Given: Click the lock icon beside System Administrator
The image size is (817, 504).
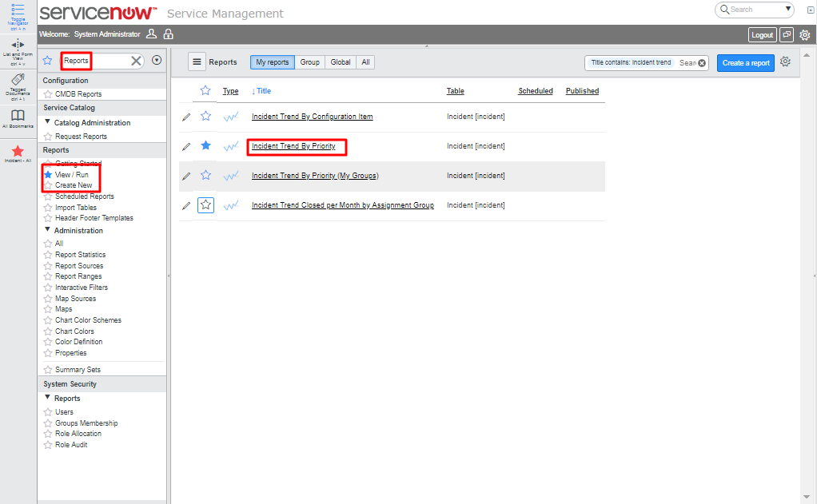Looking at the screenshot, I should pos(168,34).
